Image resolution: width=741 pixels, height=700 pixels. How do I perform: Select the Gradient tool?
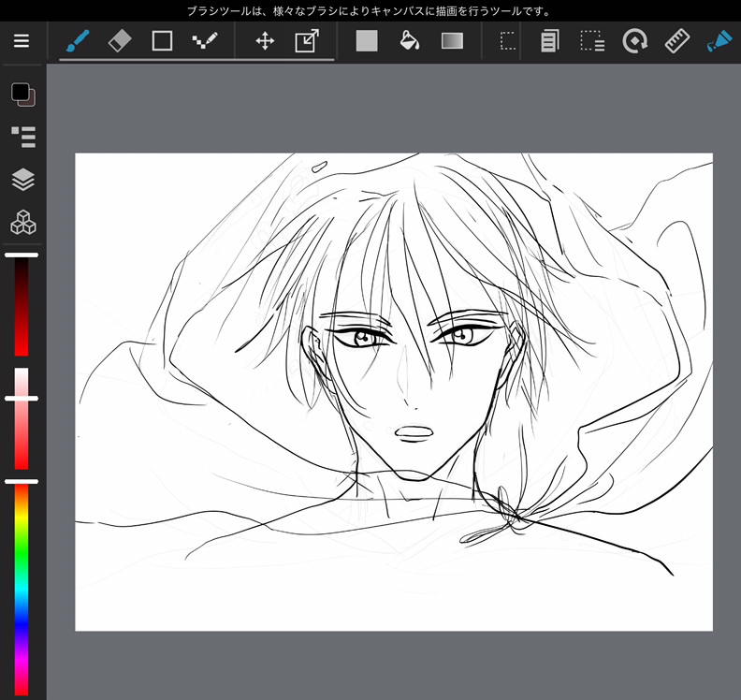click(x=452, y=41)
